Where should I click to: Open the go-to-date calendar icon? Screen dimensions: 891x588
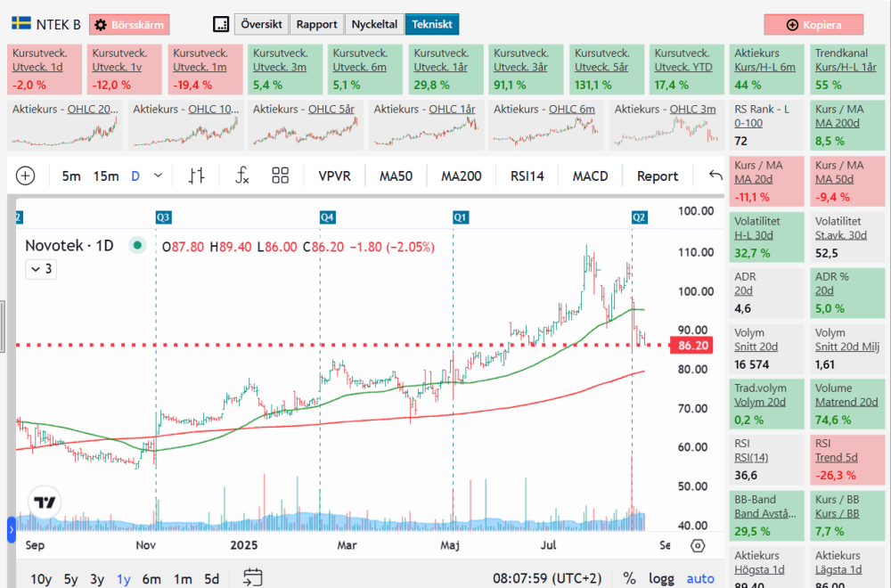tap(253, 578)
